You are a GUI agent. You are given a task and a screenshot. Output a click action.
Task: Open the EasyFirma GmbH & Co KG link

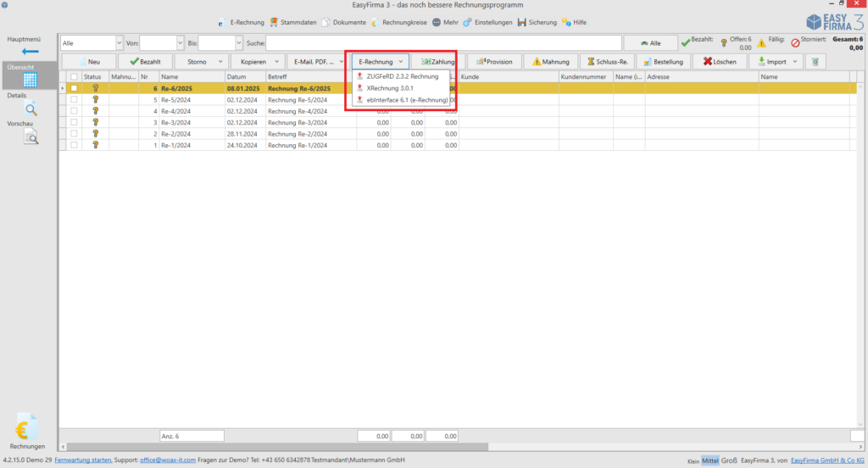(x=827, y=460)
